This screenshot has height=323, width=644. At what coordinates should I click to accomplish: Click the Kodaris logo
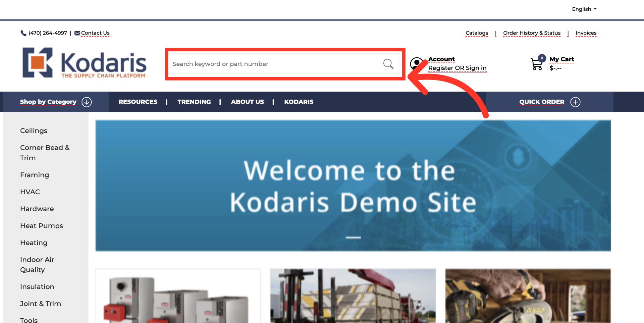[x=84, y=63]
